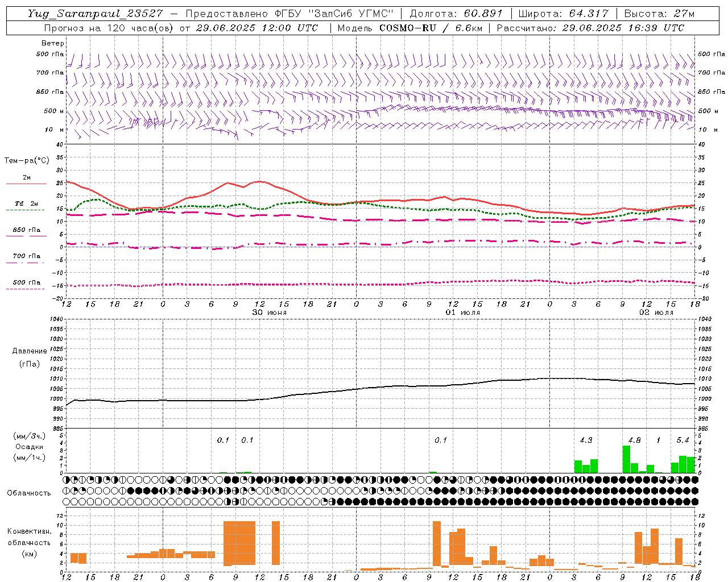Click the tallest green precipitation bar under 4.8
The height and width of the screenshot is (582, 728).
(626, 459)
